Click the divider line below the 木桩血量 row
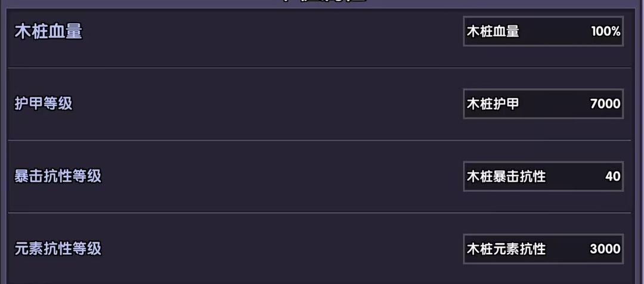This screenshot has height=284, width=644. point(319,67)
